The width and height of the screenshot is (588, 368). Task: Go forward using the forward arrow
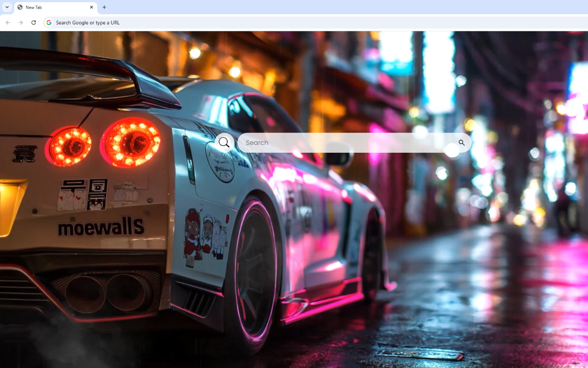pos(21,23)
